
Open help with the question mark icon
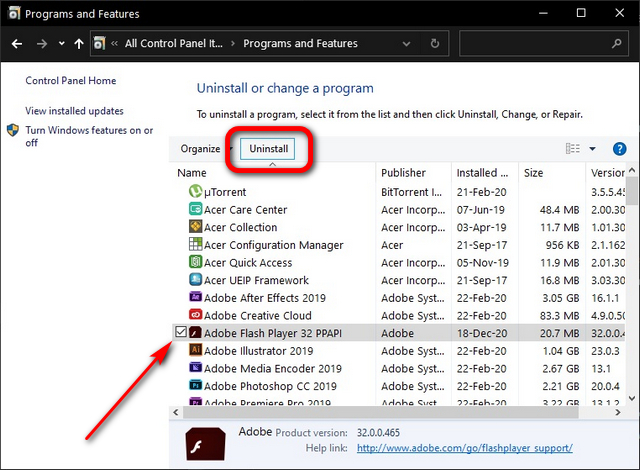[x=619, y=149]
